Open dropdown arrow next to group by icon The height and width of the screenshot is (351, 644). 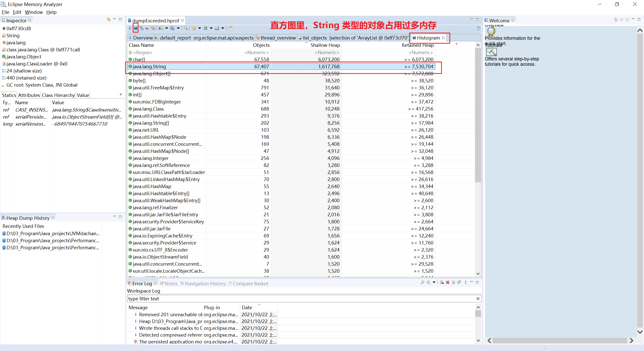coord(199,28)
